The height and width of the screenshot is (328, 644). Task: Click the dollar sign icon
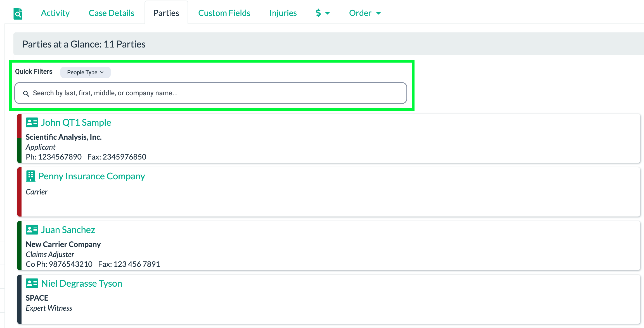point(318,13)
